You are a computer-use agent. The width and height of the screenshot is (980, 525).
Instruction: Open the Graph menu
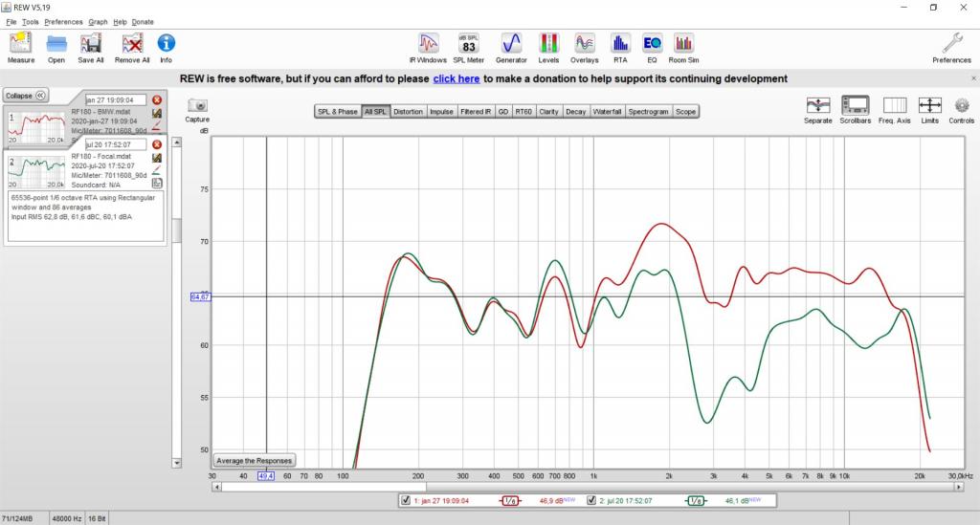98,21
